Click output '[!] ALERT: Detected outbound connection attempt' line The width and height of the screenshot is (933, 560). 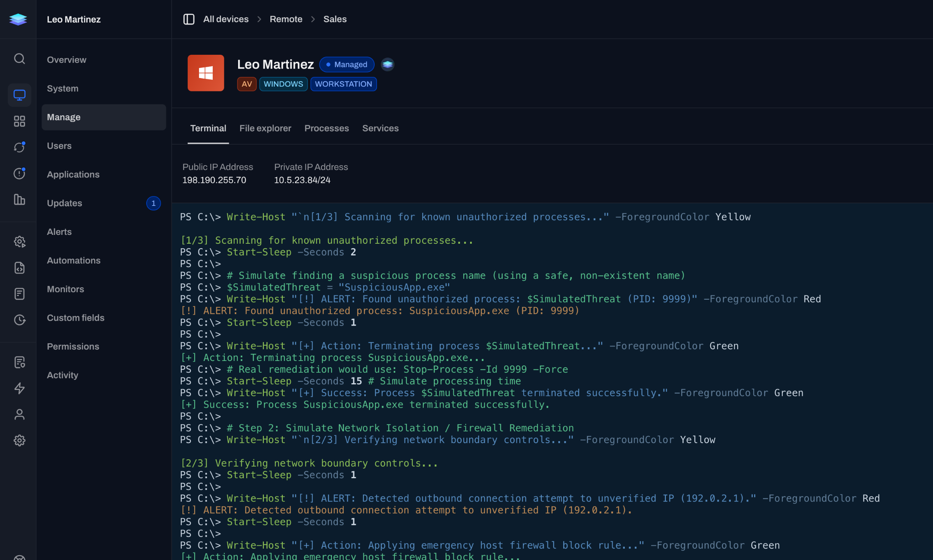[x=406, y=510]
